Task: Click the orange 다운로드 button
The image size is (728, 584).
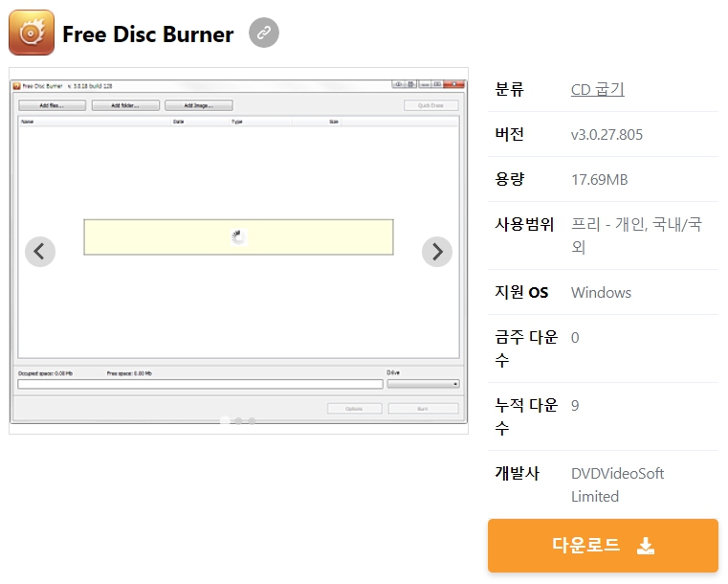Action: coord(603,546)
